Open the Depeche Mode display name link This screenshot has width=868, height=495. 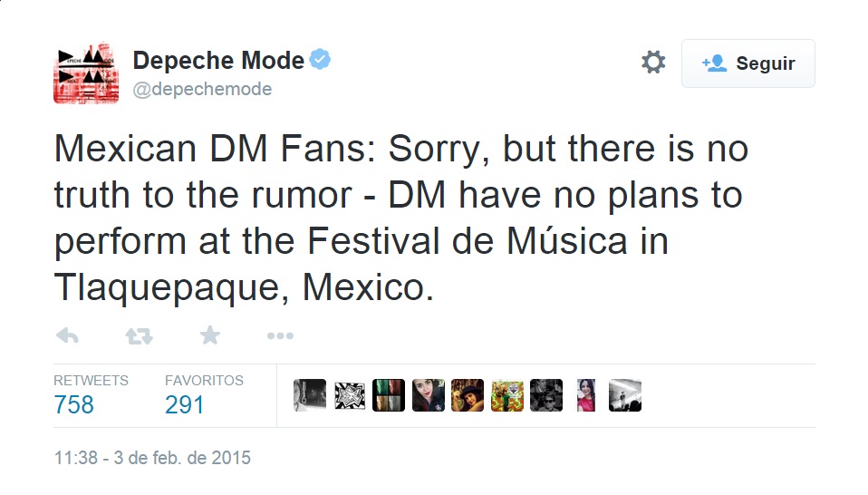(218, 61)
